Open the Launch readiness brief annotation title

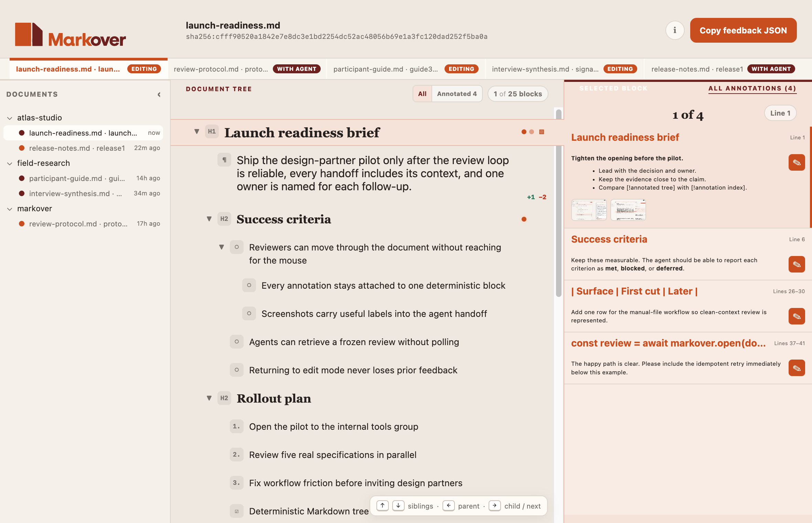625,137
